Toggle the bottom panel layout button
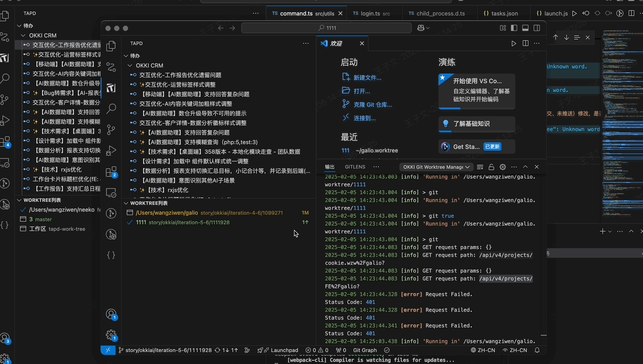 (x=525, y=28)
